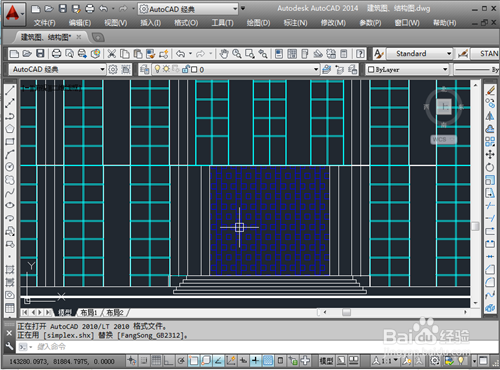Open the 编辑(E) menu
The image size is (500, 370).
click(x=80, y=23)
